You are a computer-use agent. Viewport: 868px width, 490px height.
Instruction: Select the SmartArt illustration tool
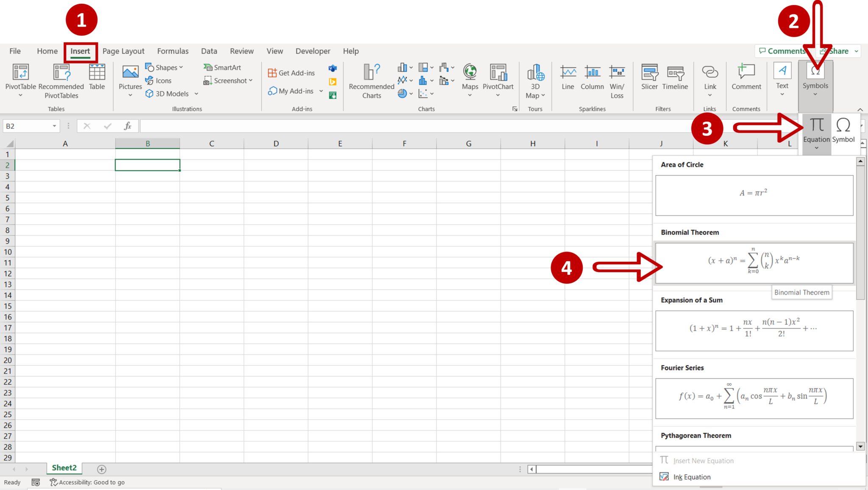[x=225, y=67]
